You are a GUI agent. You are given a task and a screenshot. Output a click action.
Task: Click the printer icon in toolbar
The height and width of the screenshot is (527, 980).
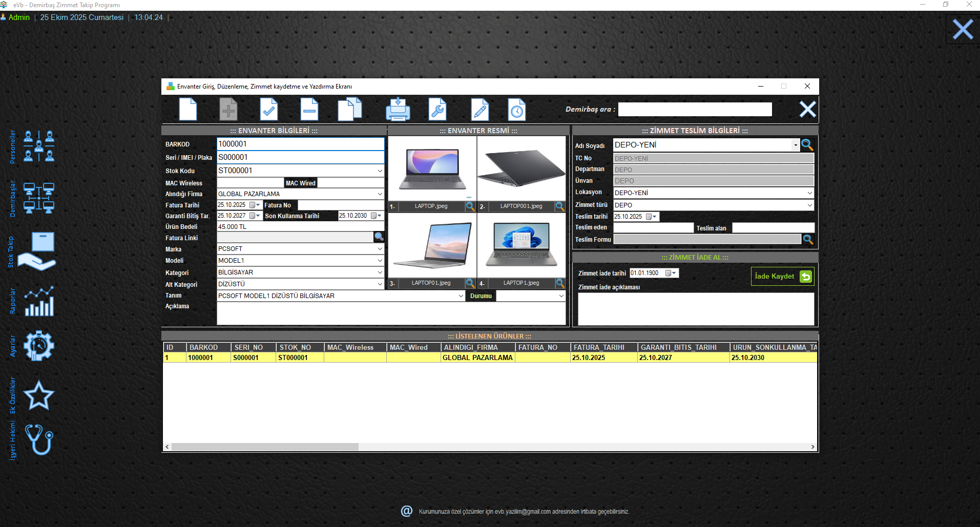point(398,109)
